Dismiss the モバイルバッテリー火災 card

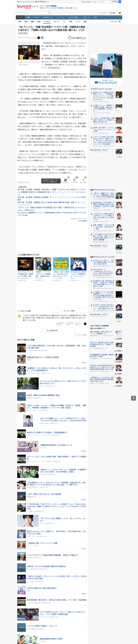tap(33, 280)
